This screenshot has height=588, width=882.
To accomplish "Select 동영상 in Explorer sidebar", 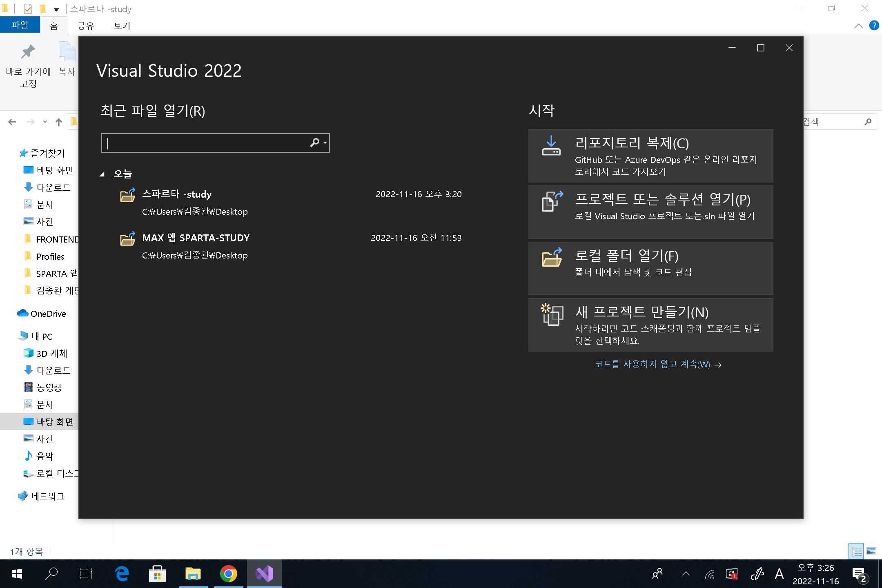I will pyautogui.click(x=49, y=387).
